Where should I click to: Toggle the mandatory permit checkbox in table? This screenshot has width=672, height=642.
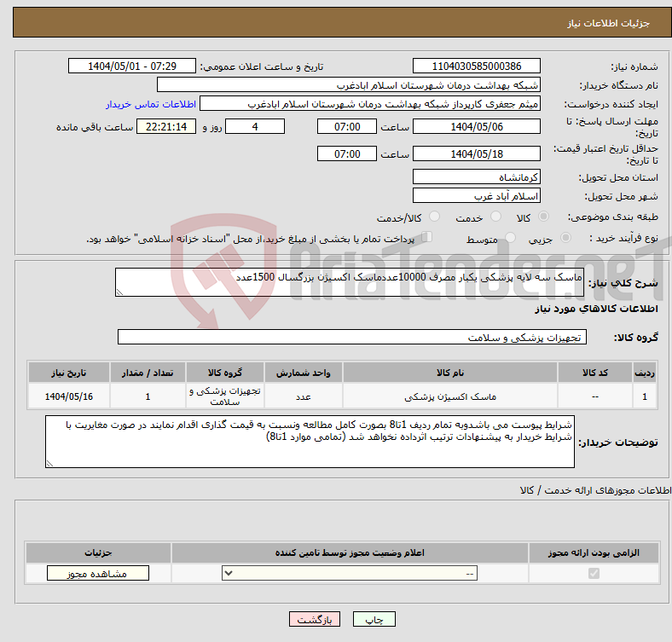pos(594,574)
